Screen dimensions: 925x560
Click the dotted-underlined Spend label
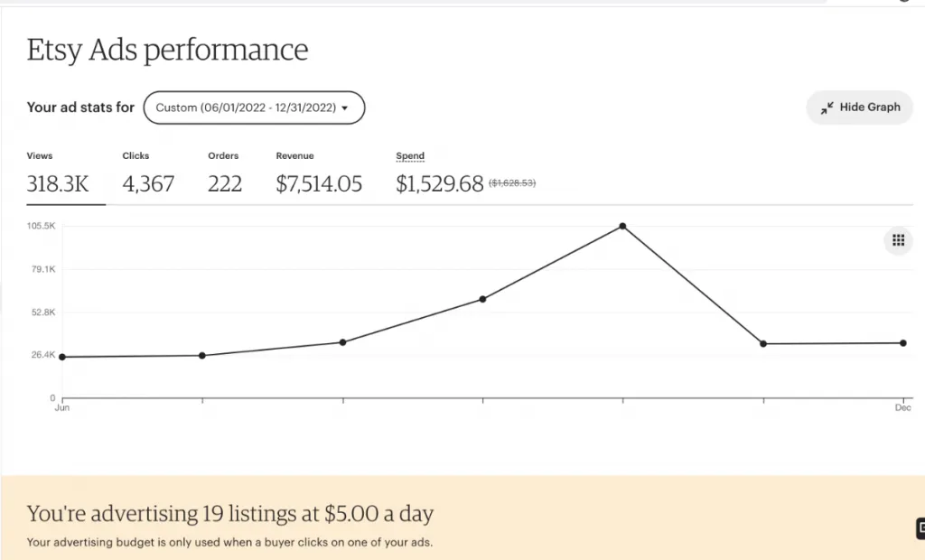[410, 156]
